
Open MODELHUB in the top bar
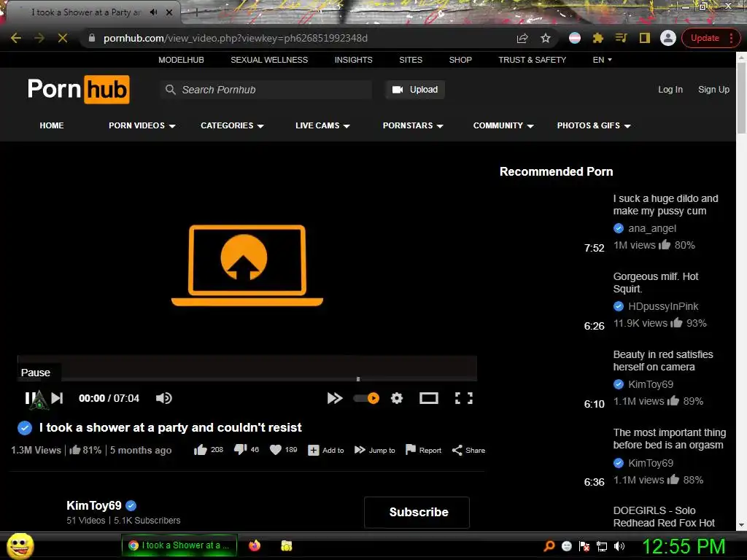click(x=181, y=60)
